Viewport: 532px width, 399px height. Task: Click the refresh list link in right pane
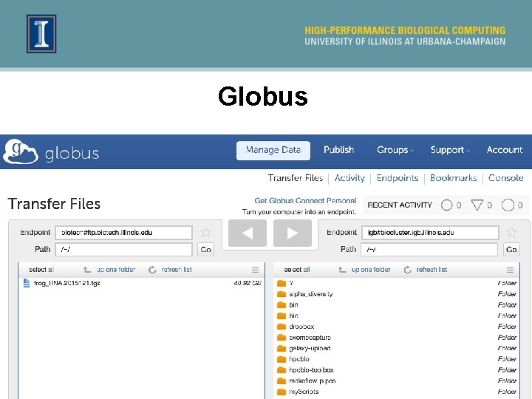click(432, 270)
